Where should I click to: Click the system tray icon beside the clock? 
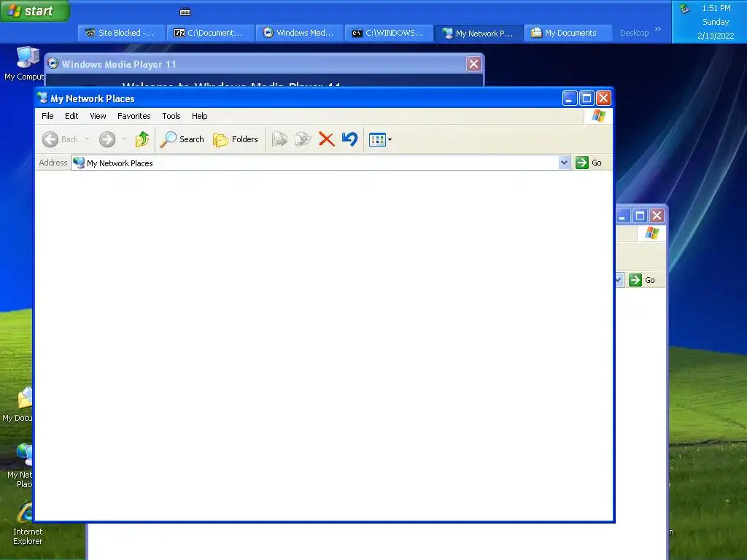[x=684, y=8]
